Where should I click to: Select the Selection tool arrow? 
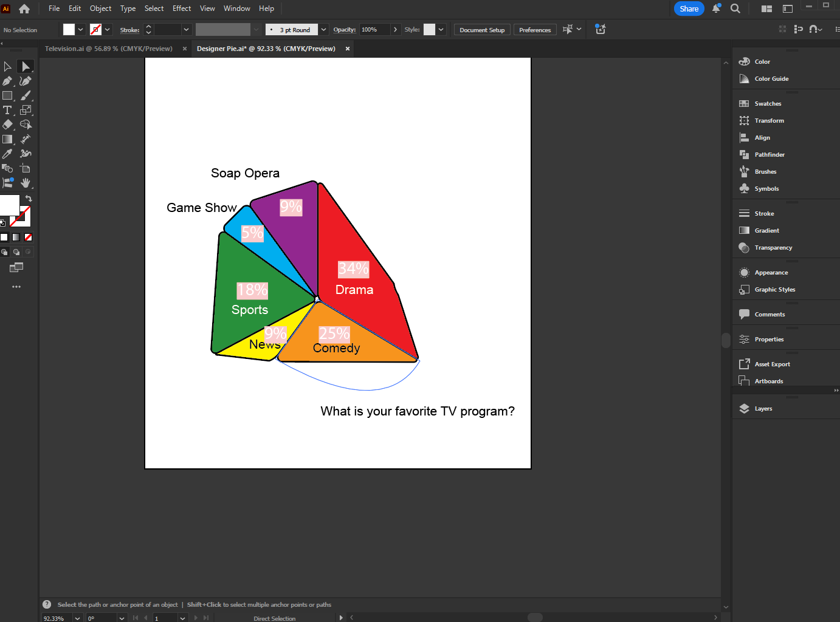(x=7, y=66)
